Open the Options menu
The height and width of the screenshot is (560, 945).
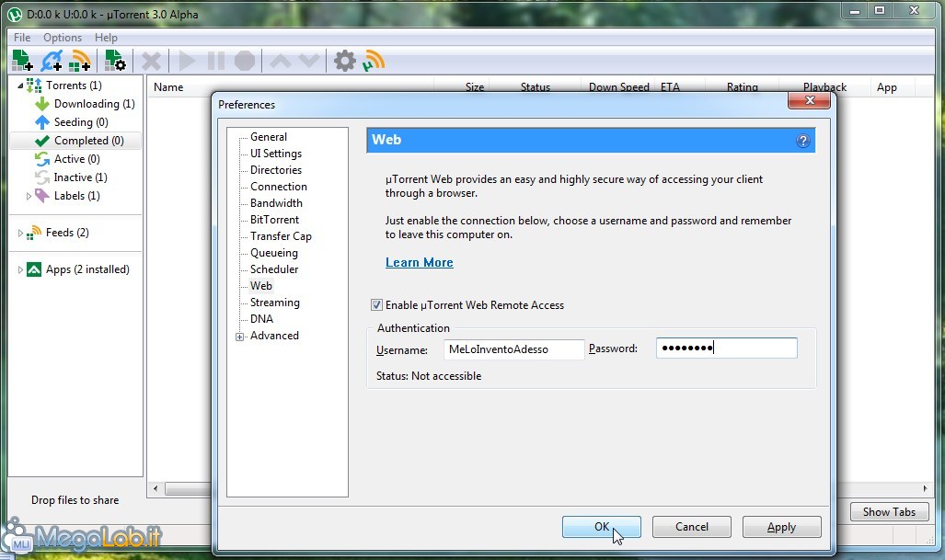tap(62, 38)
